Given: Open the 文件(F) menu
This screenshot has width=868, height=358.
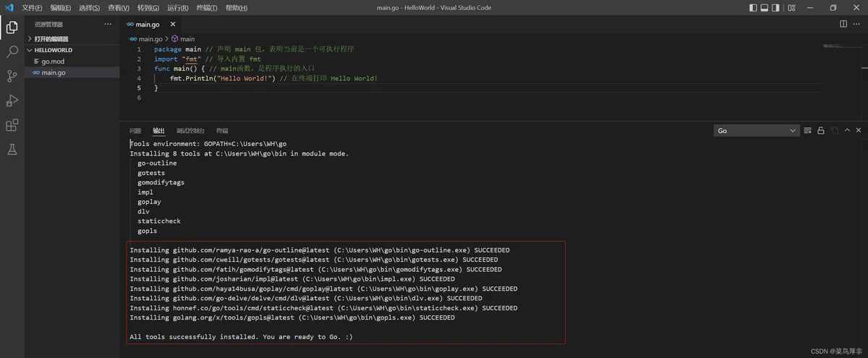Looking at the screenshot, I should [32, 8].
